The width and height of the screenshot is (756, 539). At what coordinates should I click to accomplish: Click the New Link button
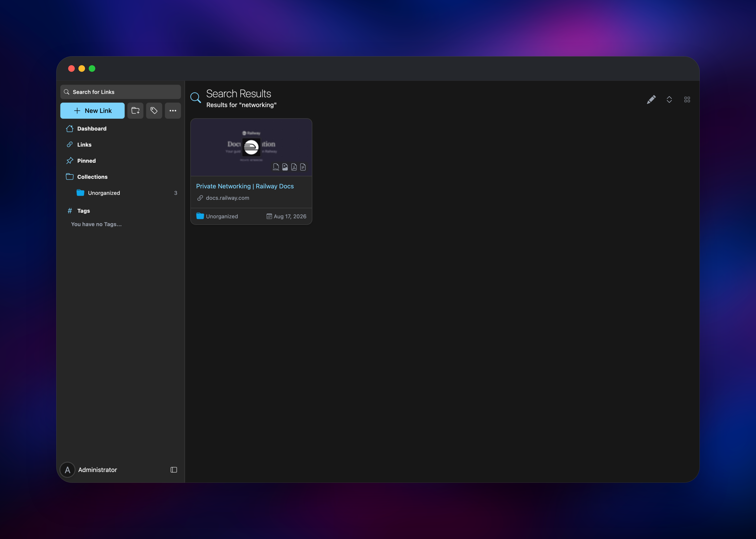click(x=92, y=111)
